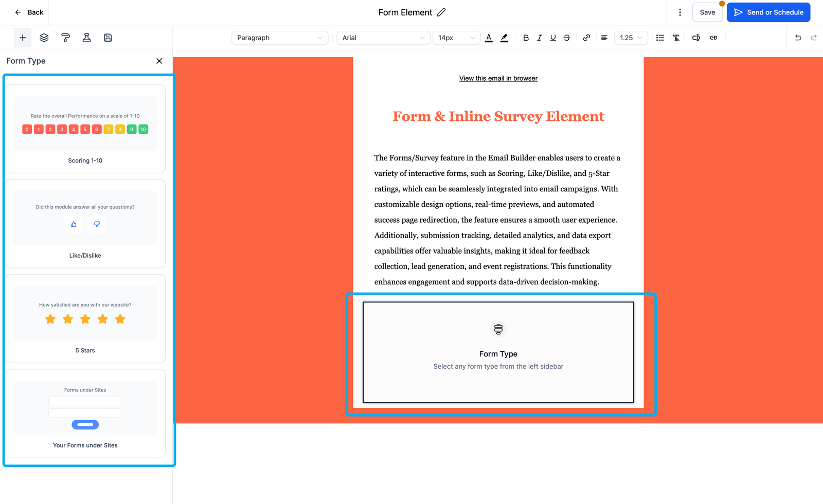Open the flask testing icon
823x504 pixels.
tap(86, 38)
